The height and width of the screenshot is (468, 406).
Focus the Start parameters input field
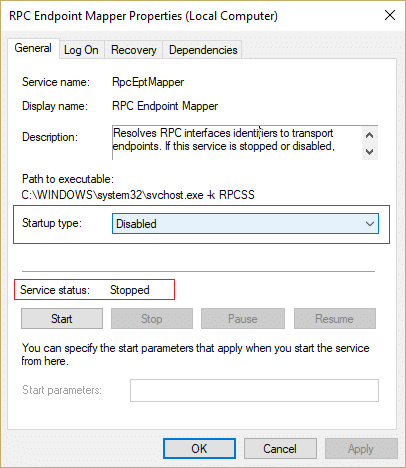pyautogui.click(x=254, y=390)
